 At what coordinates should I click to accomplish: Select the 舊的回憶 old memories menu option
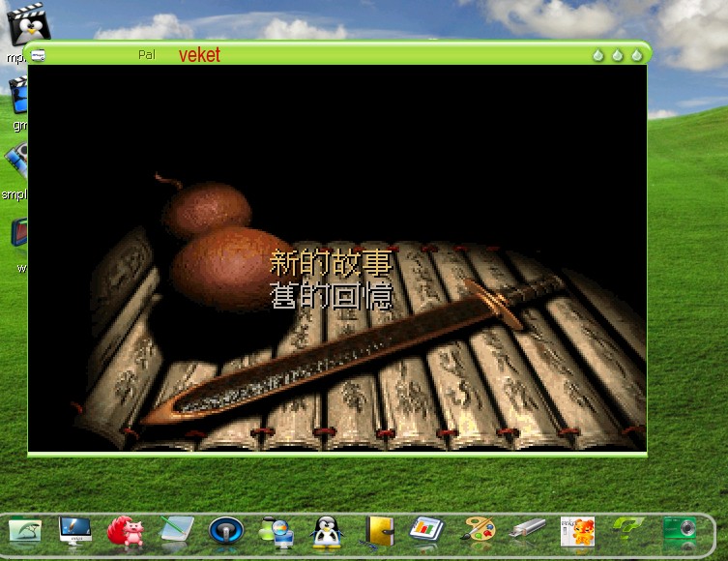pos(331,295)
